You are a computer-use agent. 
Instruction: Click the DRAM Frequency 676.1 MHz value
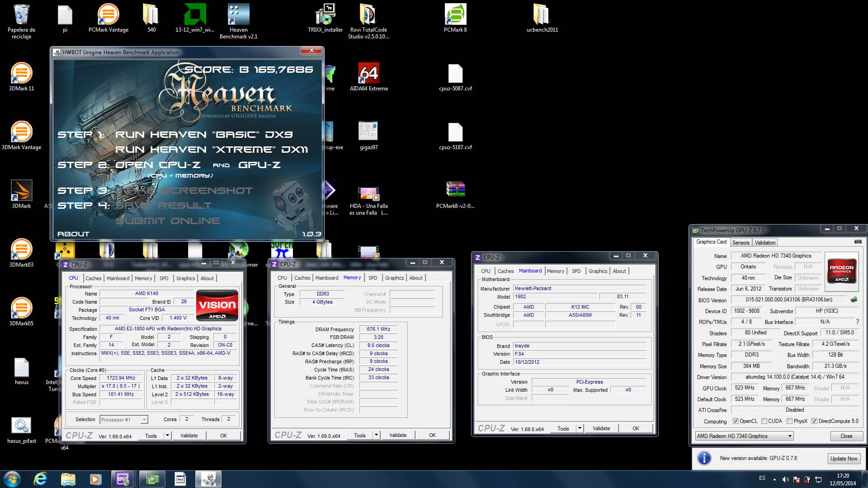379,329
